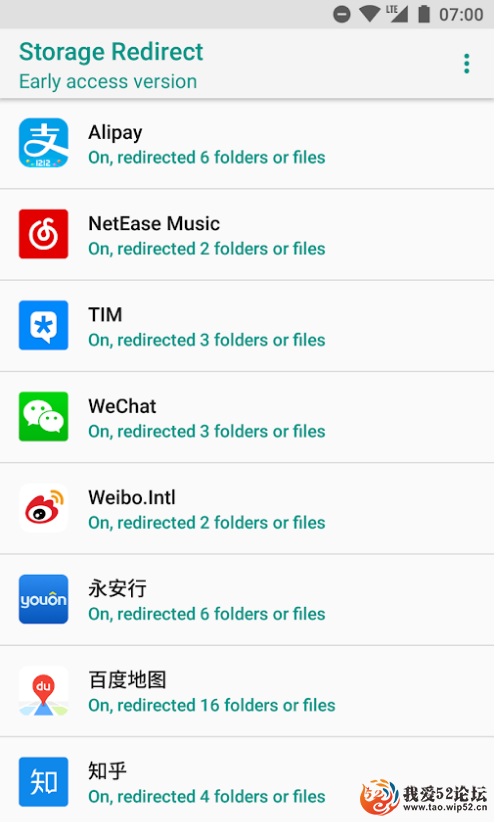Open the three-dot overflow menu
This screenshot has width=494, height=822.
tap(466, 63)
